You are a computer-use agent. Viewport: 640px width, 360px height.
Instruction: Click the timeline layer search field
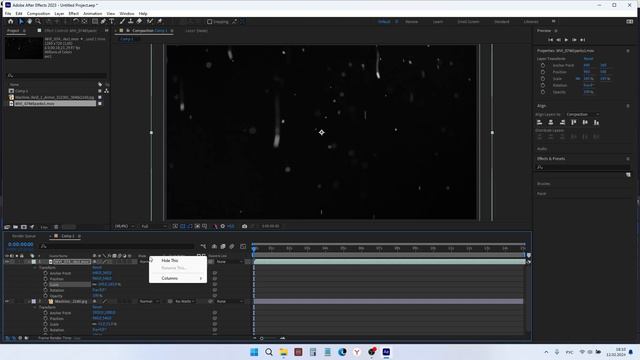116,246
